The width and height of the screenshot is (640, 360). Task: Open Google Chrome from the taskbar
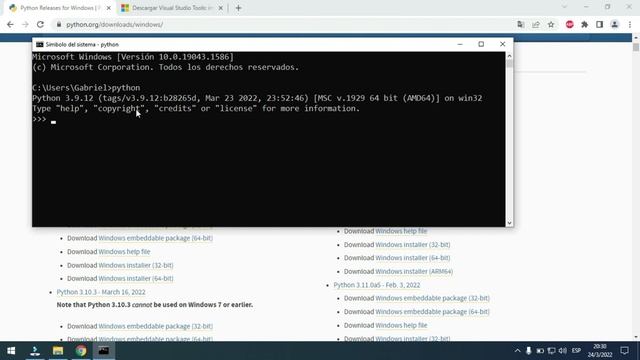81,351
